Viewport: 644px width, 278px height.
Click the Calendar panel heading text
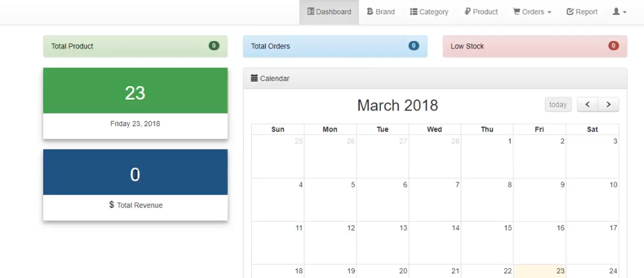coord(274,79)
